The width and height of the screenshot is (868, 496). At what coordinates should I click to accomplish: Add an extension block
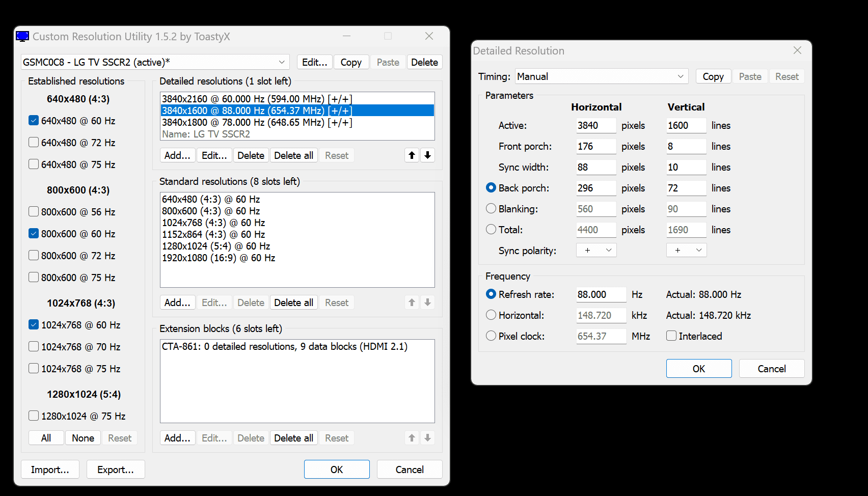177,438
